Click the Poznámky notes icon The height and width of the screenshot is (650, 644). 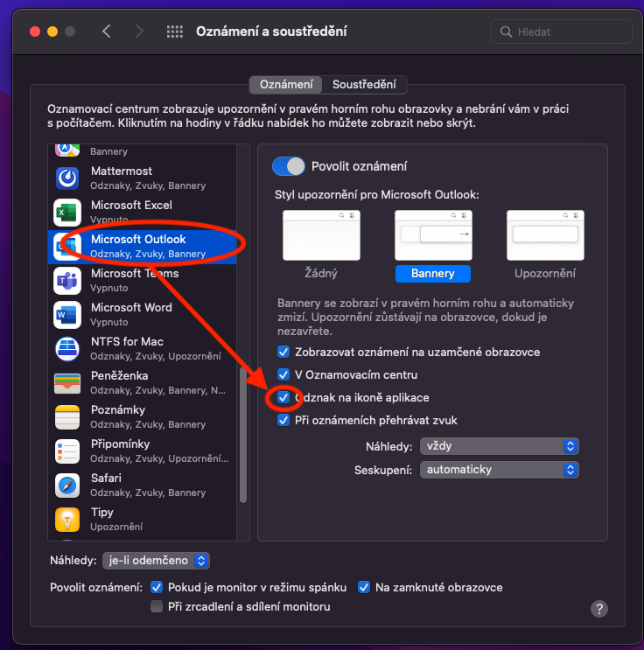(67, 417)
